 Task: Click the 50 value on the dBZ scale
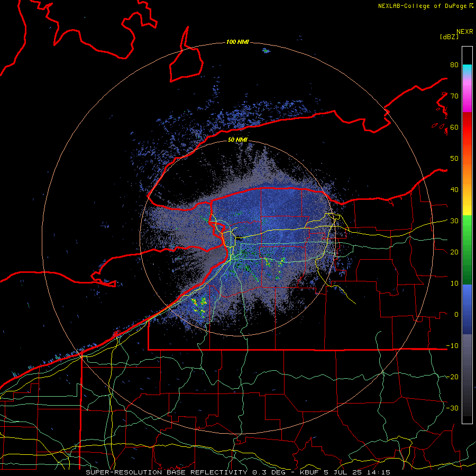pos(454,159)
